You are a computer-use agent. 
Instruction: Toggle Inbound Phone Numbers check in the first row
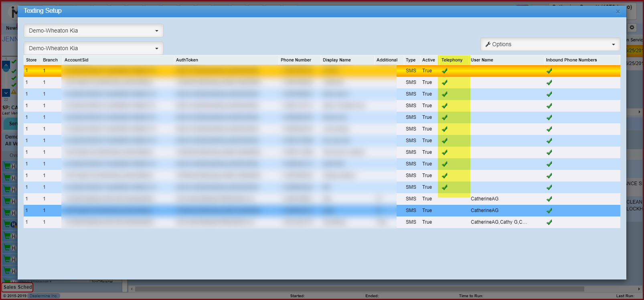click(x=549, y=71)
